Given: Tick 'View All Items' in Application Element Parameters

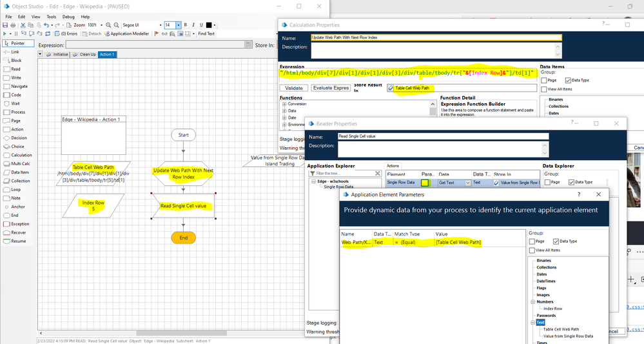Looking at the screenshot, I should click(x=532, y=250).
